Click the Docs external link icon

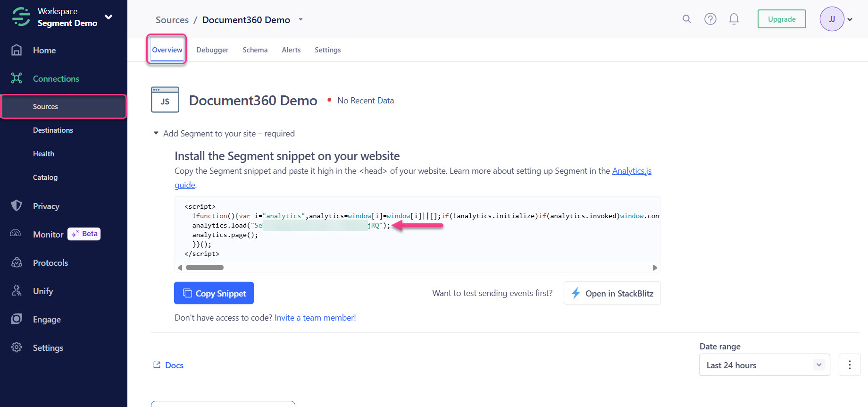tap(157, 365)
